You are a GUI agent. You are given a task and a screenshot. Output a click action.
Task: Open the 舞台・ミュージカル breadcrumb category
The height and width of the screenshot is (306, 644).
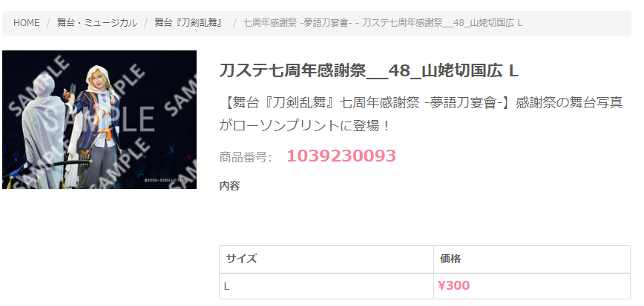[x=97, y=23]
